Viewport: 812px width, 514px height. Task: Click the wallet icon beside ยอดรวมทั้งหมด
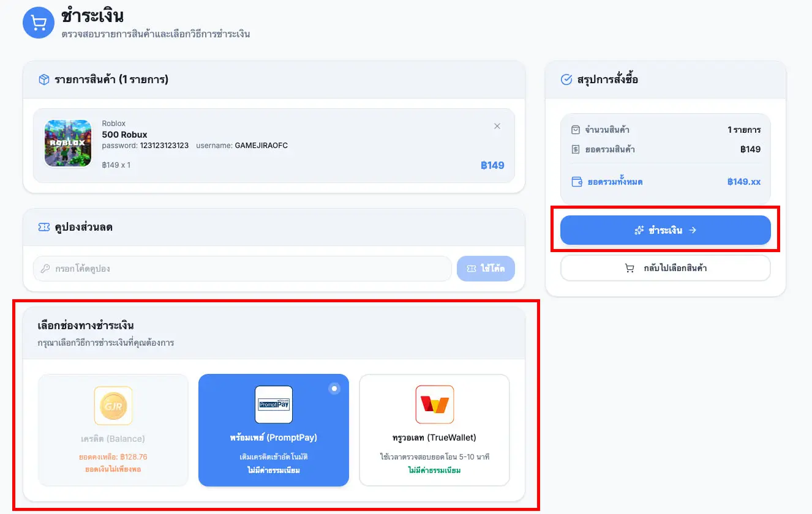[x=576, y=182]
